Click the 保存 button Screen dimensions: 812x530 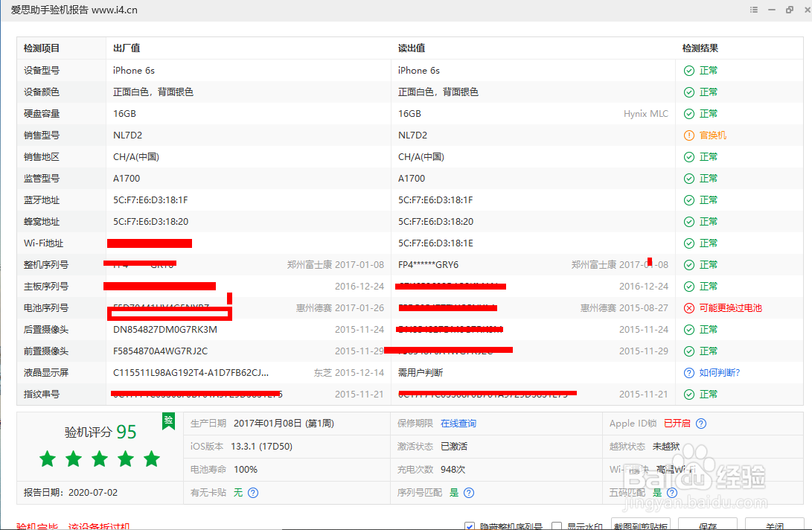[707, 524]
